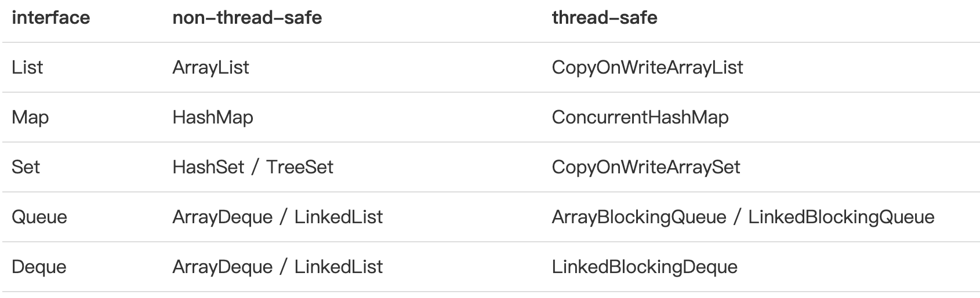Click the 'TreeSet' text in Set row
Screen dimensions: 980x298
coord(300,167)
